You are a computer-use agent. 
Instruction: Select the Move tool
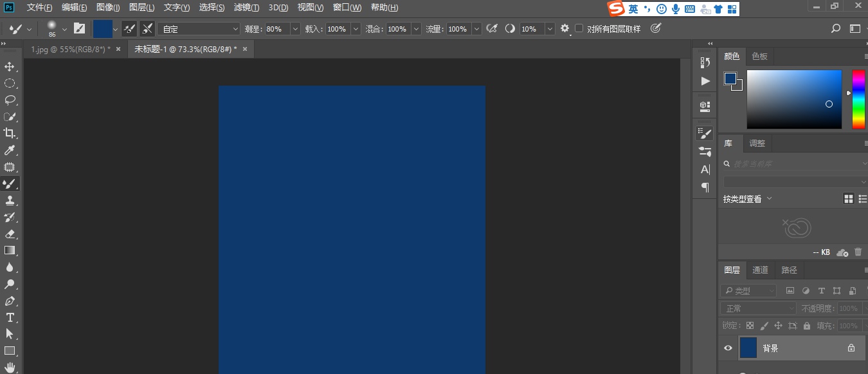[x=9, y=66]
